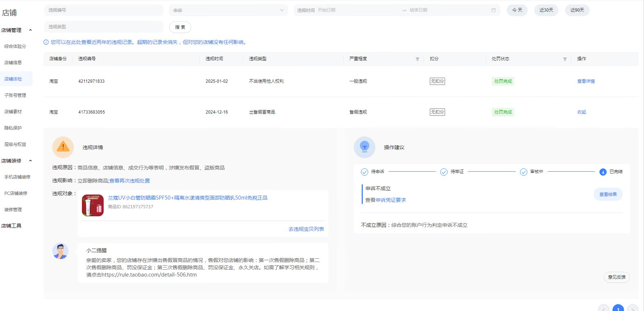Open 隐私保护 in sidebar
Viewport: 644px width, 311px height.
point(13,128)
